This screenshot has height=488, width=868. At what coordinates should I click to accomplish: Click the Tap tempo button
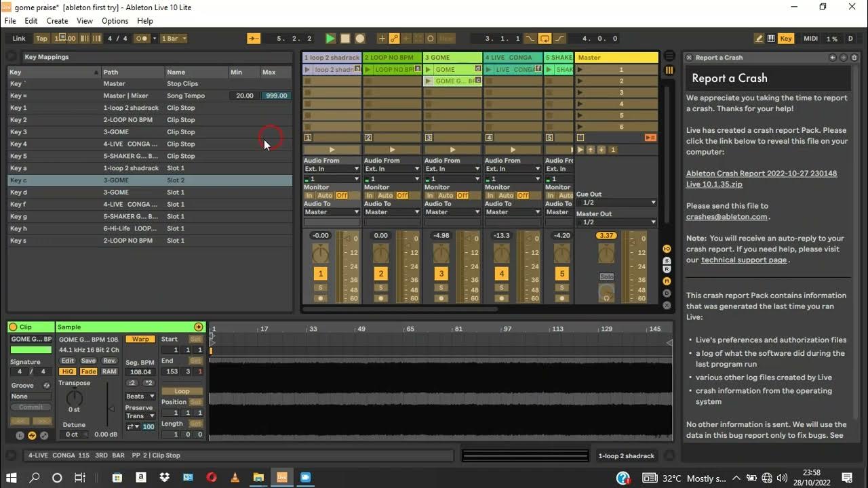point(42,39)
